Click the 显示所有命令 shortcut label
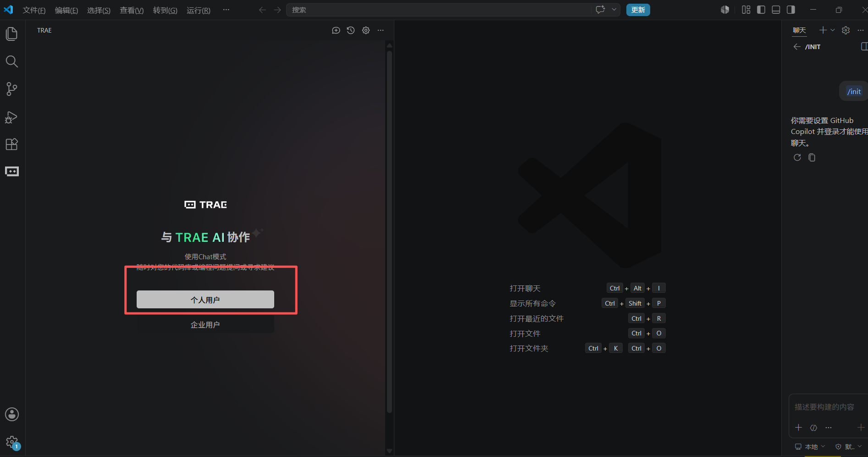This screenshot has width=868, height=457. tap(533, 303)
